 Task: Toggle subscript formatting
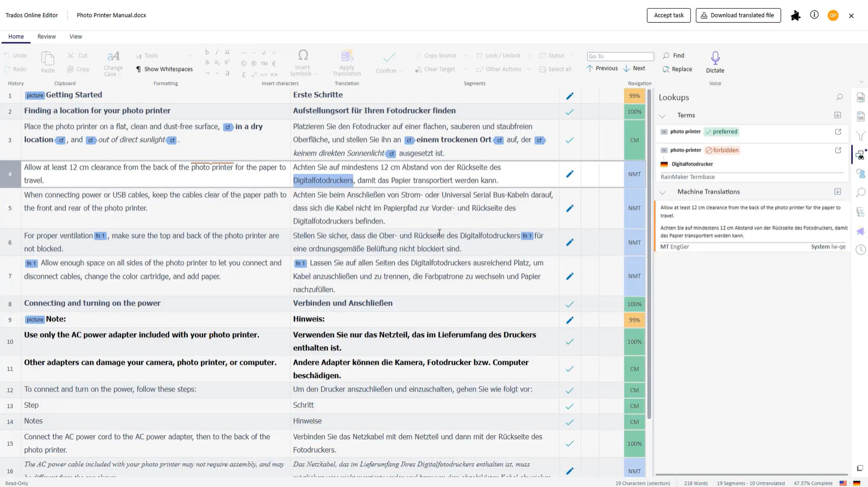pyautogui.click(x=217, y=63)
